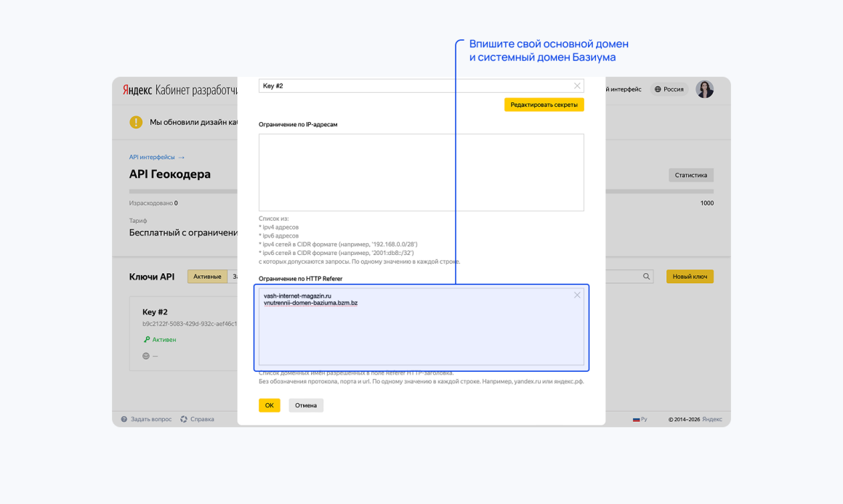The image size is (843, 504).
Task: Switch to the Активные keys tab
Action: coord(207,276)
